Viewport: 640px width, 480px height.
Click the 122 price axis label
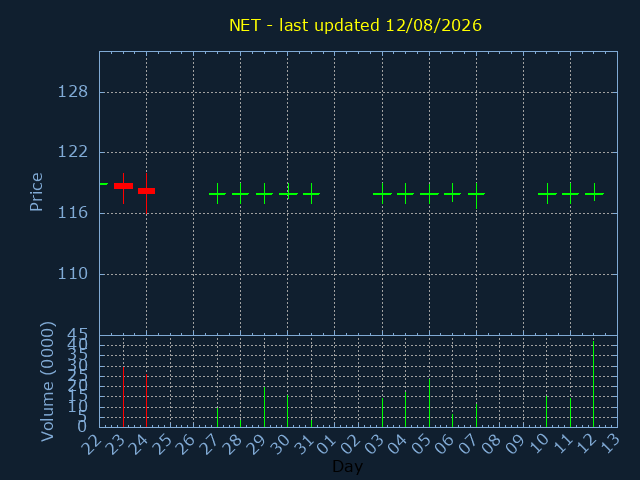(x=73, y=152)
